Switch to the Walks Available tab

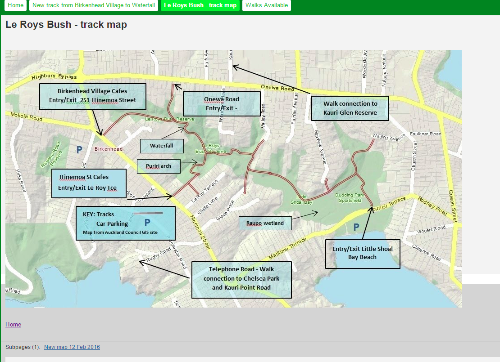click(266, 5)
